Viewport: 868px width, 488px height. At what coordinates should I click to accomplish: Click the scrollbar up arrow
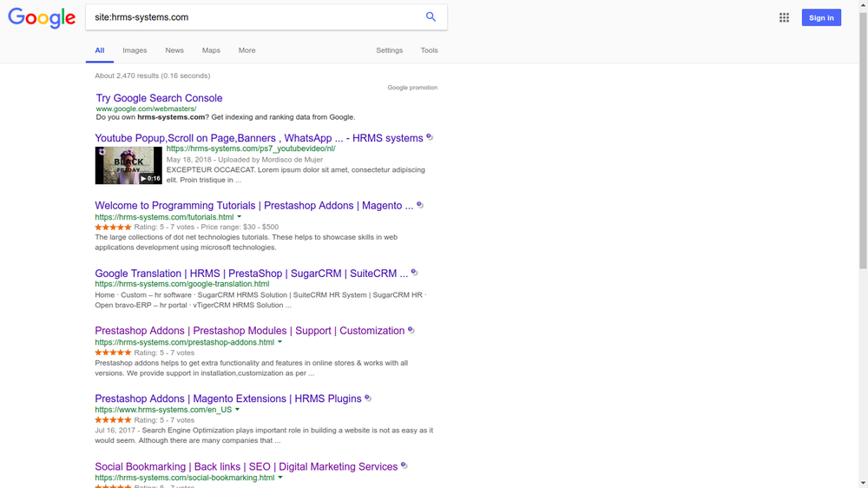pos(863,4)
